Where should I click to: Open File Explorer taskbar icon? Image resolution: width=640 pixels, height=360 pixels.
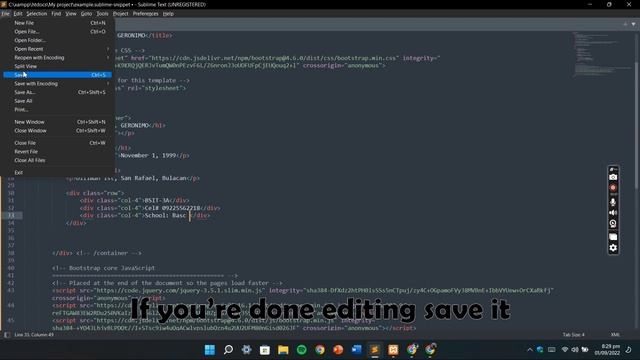pyautogui.click(x=283, y=350)
